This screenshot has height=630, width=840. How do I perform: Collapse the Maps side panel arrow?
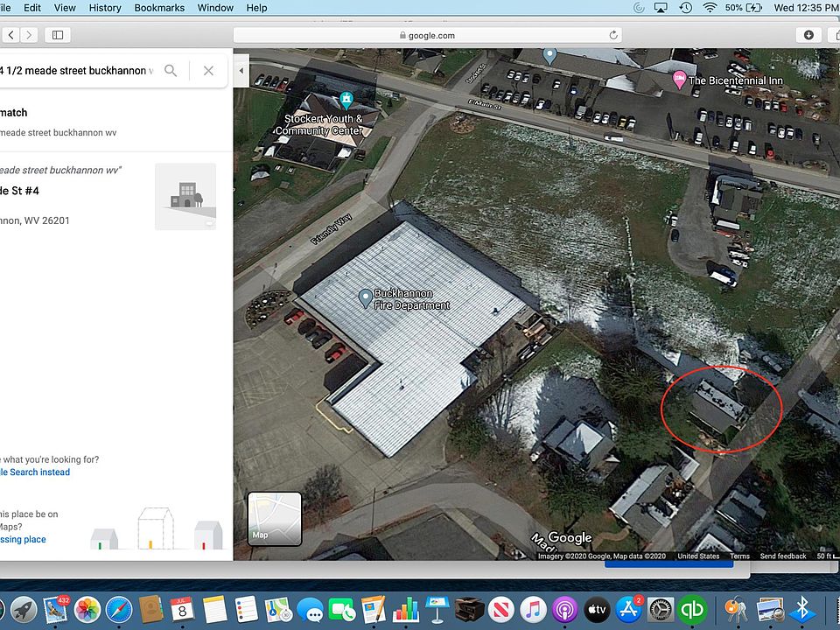coord(241,71)
